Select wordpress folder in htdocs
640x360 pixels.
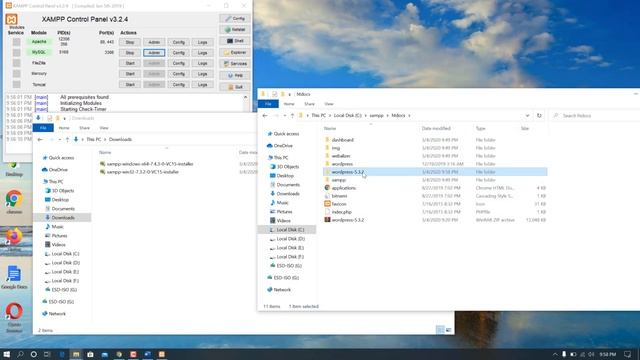[342, 164]
